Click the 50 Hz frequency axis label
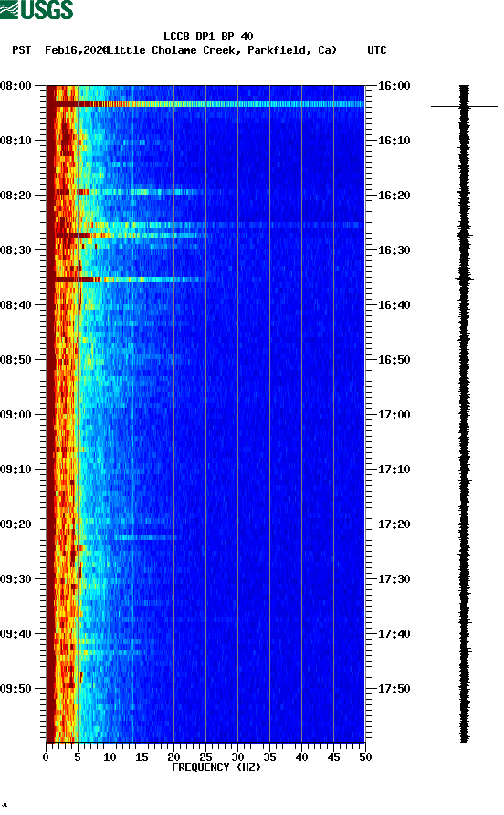504x815 pixels. [x=365, y=757]
